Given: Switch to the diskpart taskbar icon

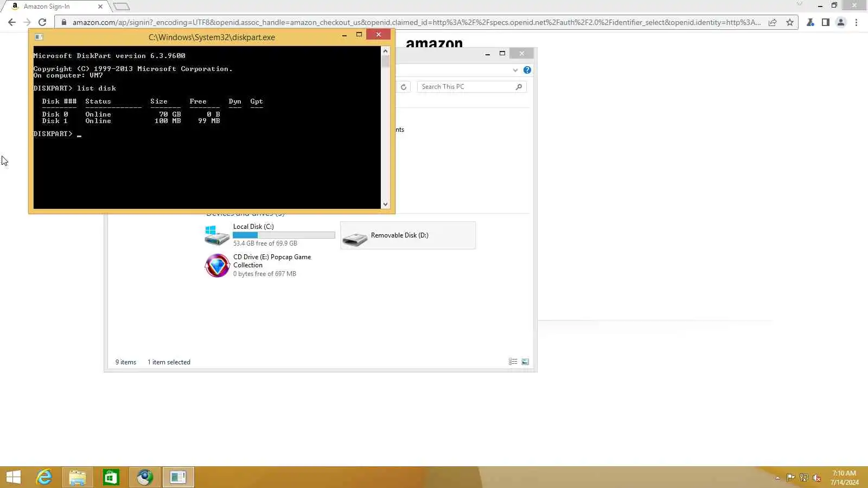Looking at the screenshot, I should coord(178,477).
